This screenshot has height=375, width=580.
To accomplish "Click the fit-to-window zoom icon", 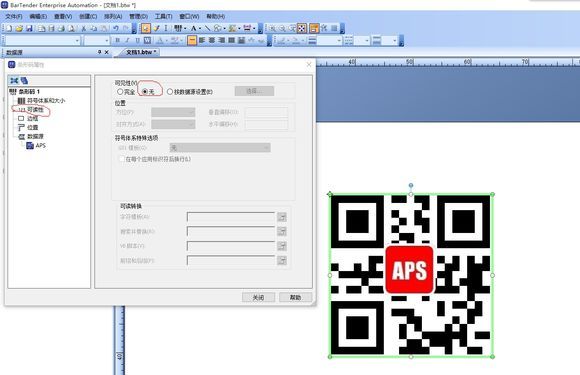I will point(302,28).
